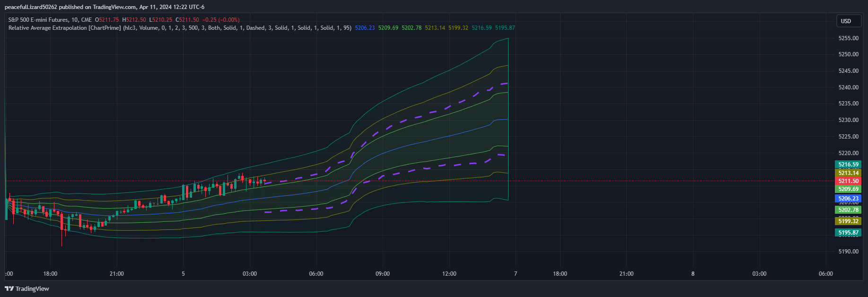Click the olive 5199.32 price scale tag
Screen dimensions: 868x297
point(848,221)
